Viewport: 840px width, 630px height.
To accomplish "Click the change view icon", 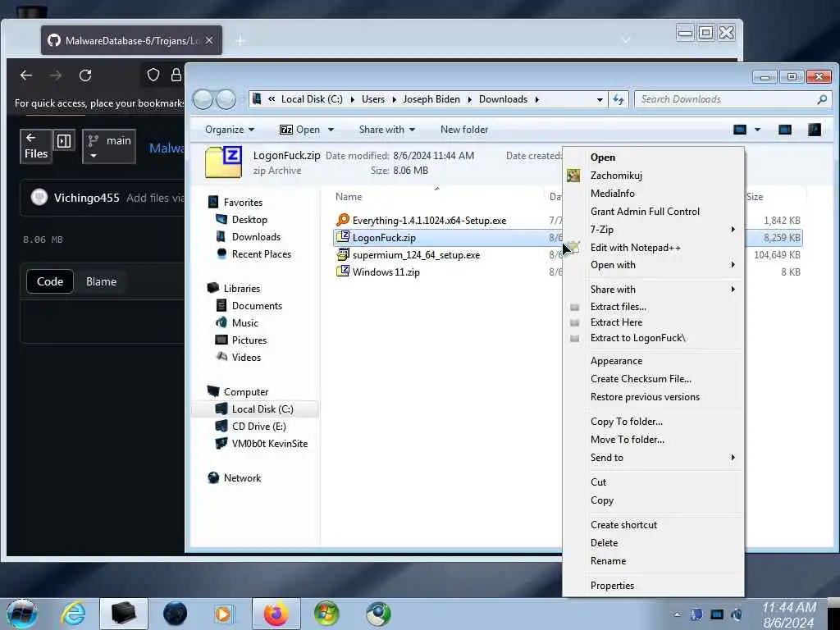I will pos(740,130).
